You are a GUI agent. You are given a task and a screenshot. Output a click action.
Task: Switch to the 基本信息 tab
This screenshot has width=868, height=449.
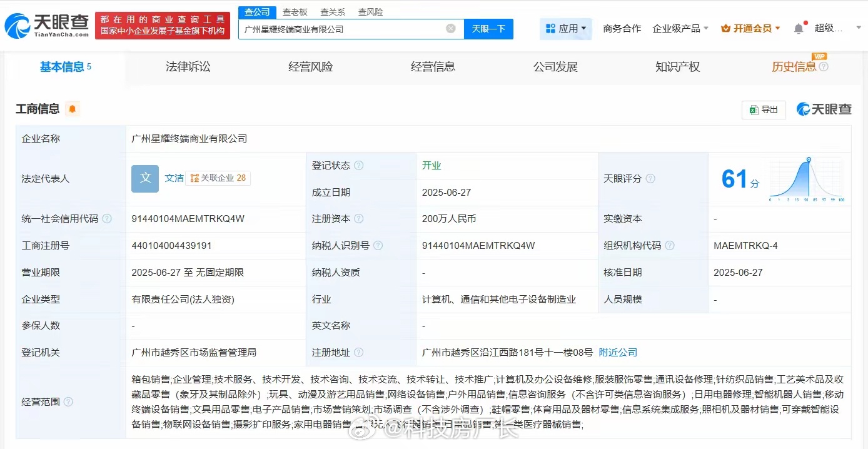click(x=65, y=67)
